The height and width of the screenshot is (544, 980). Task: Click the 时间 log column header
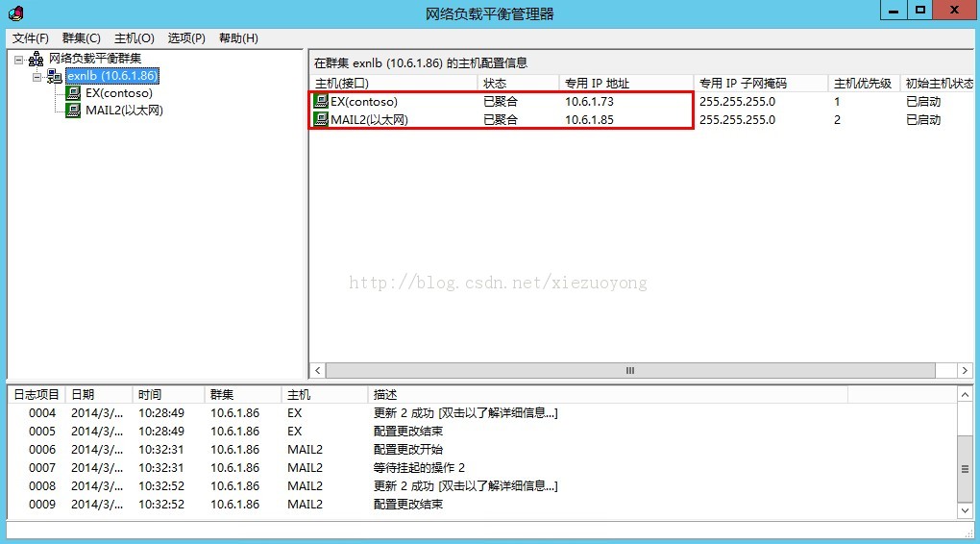click(168, 395)
